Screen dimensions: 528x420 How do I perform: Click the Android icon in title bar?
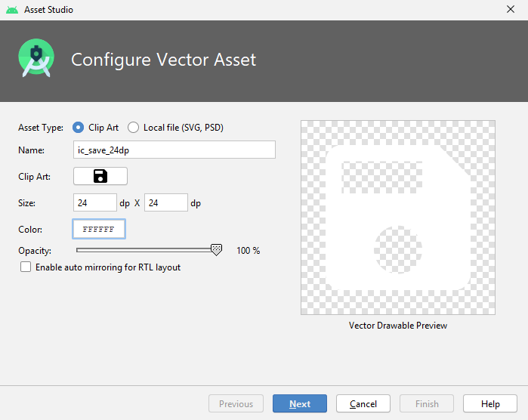[11, 10]
